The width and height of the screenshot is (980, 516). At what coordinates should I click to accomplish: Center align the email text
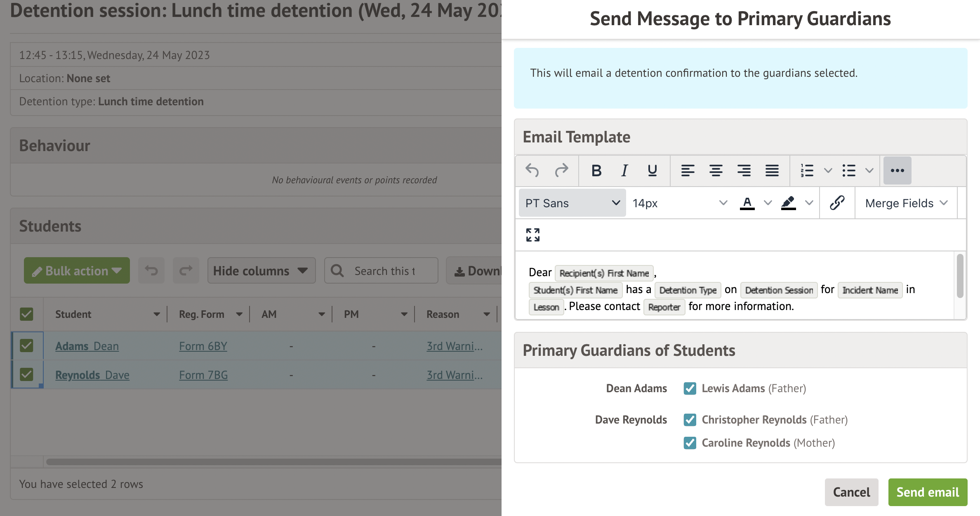(x=716, y=170)
